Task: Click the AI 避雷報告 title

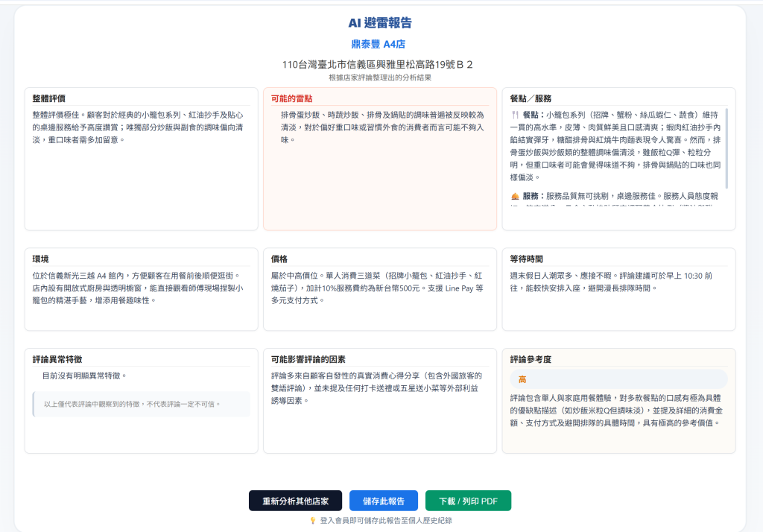Action: point(380,23)
